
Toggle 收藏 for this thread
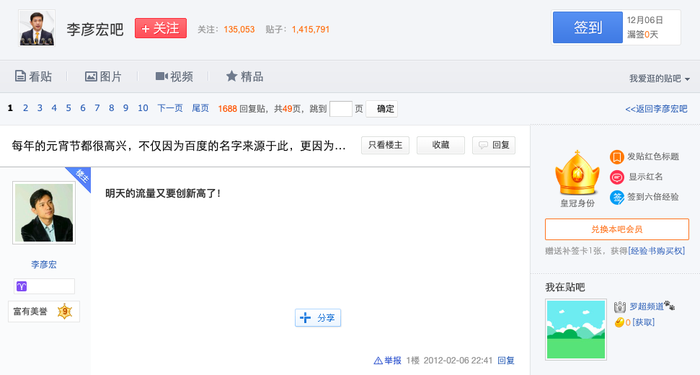(x=441, y=145)
